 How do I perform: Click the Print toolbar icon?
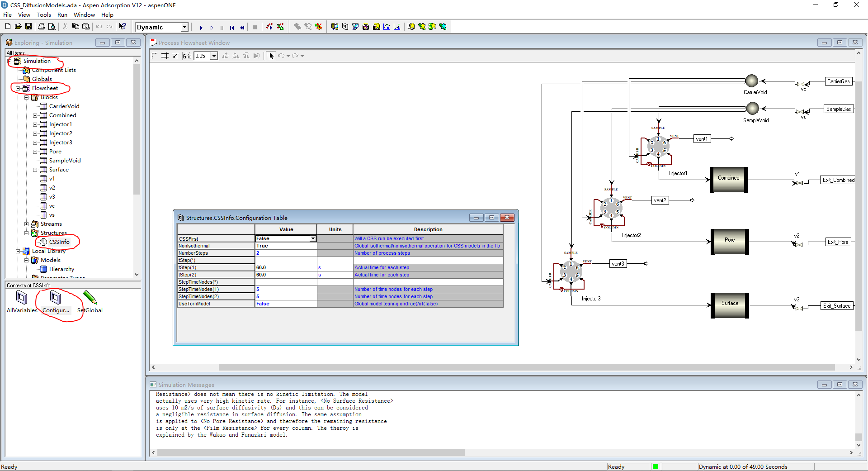42,27
